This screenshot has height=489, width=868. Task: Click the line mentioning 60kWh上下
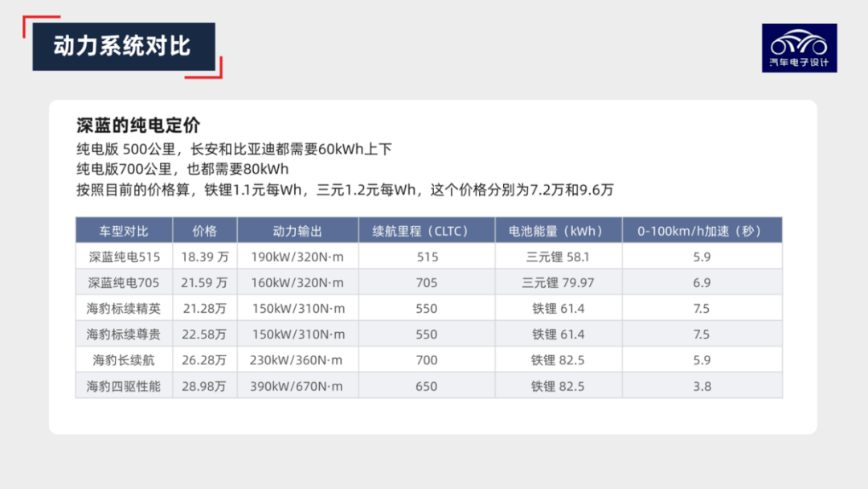(234, 149)
